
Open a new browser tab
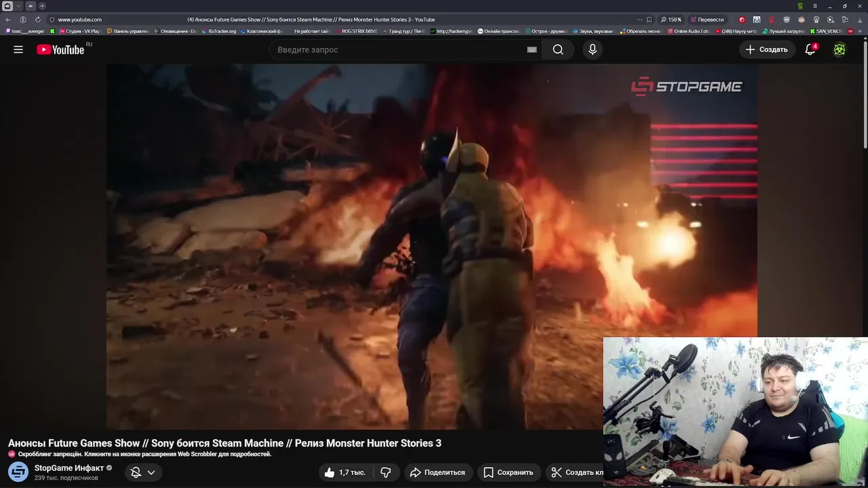[42, 6]
